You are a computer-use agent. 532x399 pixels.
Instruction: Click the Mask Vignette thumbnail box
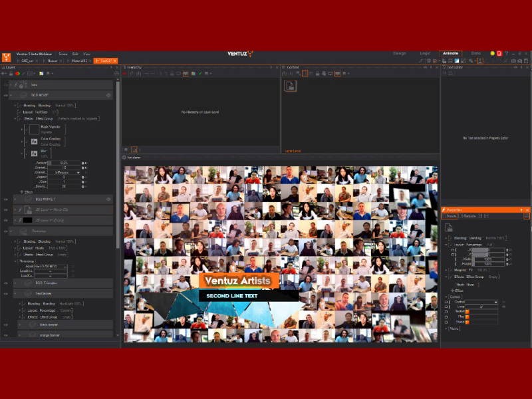[35, 129]
